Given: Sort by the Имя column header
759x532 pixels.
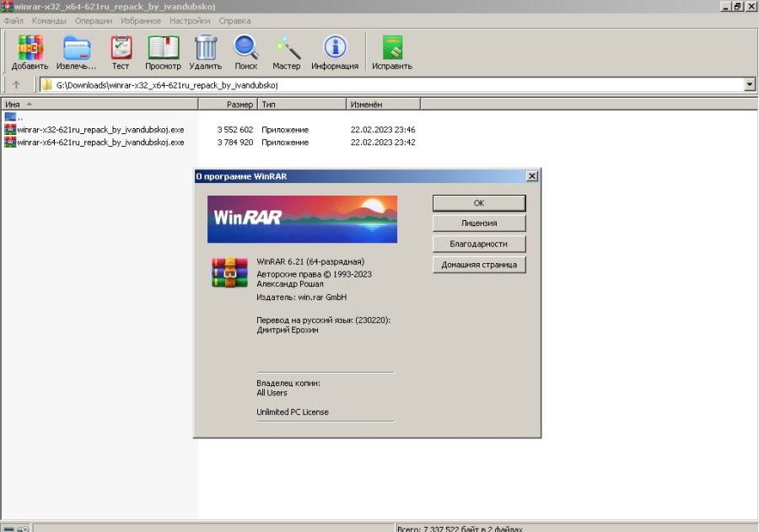Looking at the screenshot, I should pyautogui.click(x=100, y=104).
